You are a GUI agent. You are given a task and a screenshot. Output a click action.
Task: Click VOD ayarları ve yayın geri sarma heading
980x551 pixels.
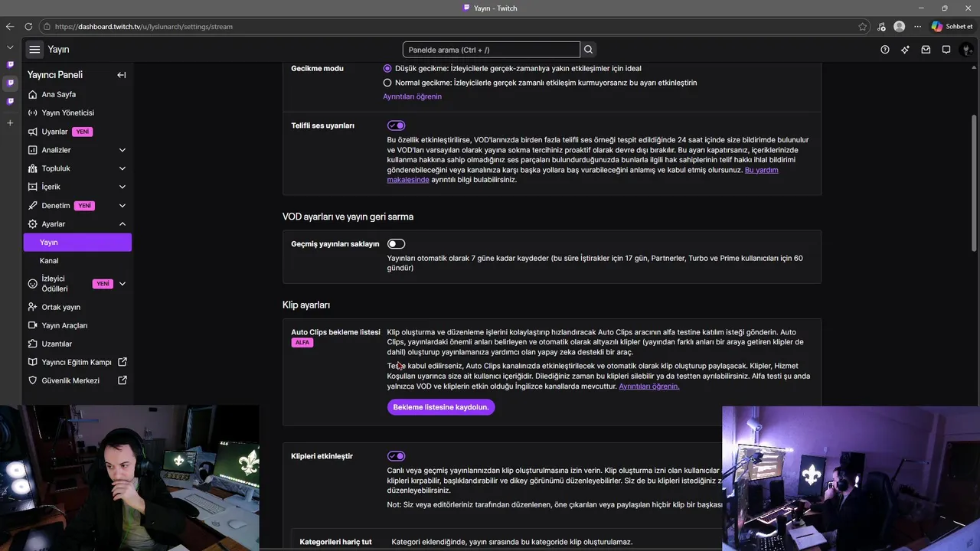coord(348,217)
